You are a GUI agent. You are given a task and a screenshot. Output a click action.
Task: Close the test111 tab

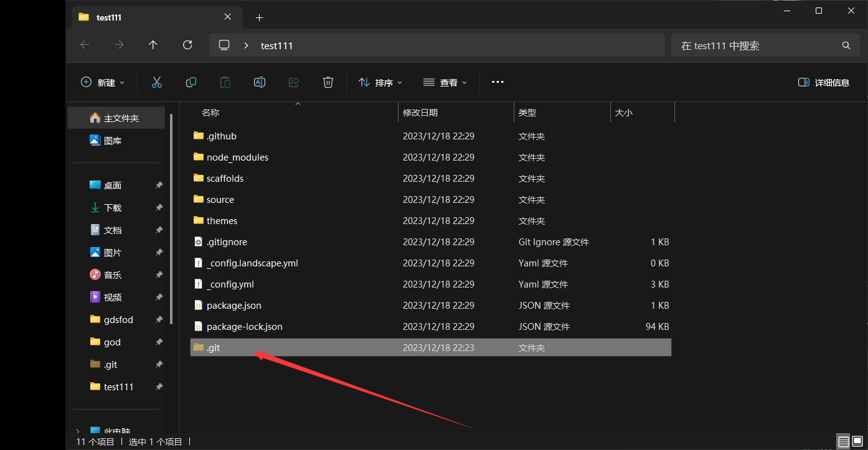tap(228, 17)
